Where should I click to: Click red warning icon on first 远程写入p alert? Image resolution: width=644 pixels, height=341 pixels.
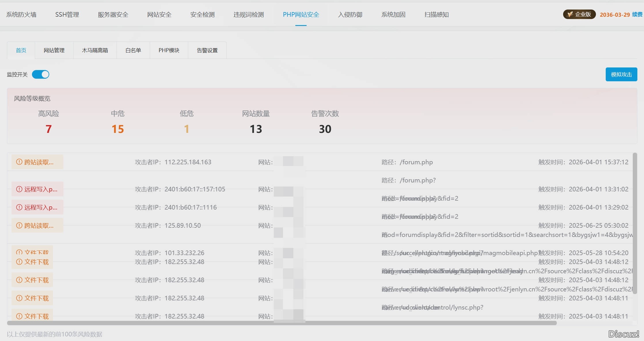(19, 189)
